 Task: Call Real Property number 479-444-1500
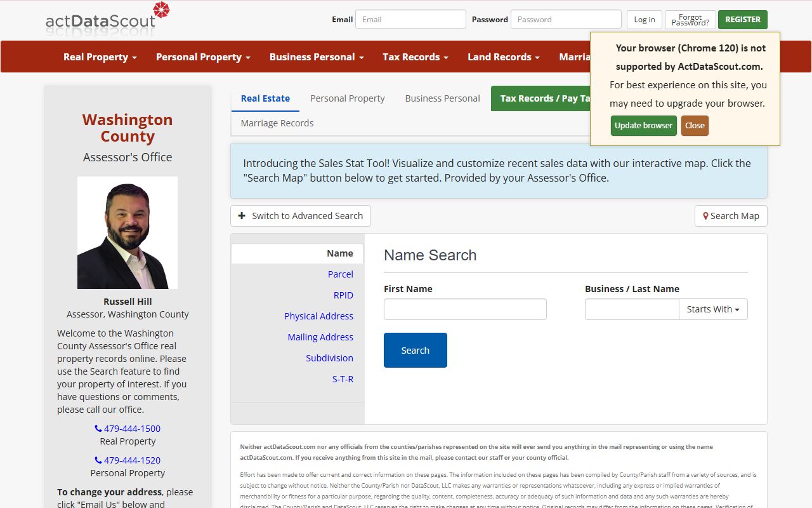(132, 429)
